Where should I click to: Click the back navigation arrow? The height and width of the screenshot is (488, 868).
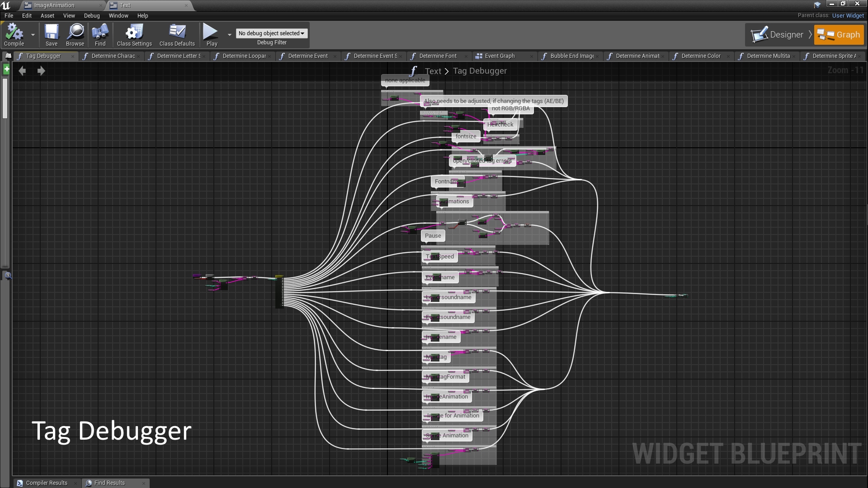(x=22, y=71)
